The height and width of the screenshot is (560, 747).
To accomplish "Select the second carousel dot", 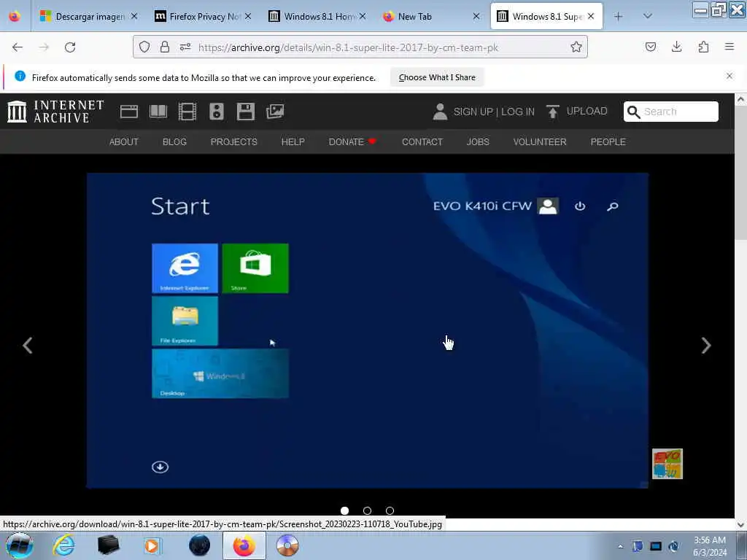I will coord(368,510).
